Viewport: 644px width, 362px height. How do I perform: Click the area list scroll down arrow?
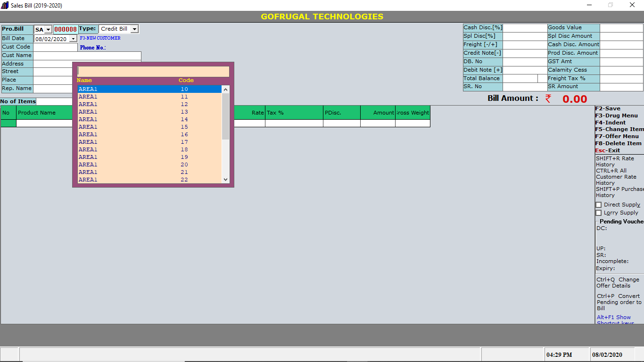point(225,180)
